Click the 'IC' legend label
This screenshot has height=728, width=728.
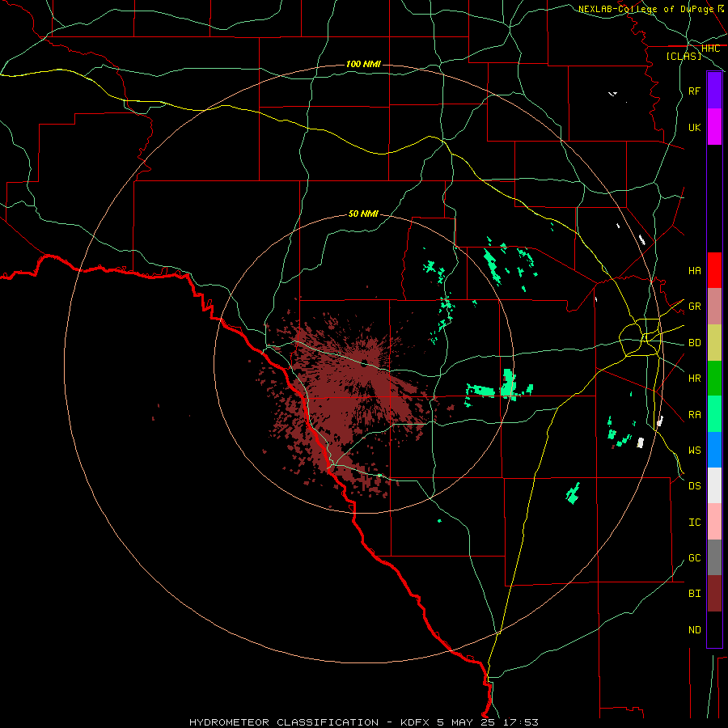[694, 523]
